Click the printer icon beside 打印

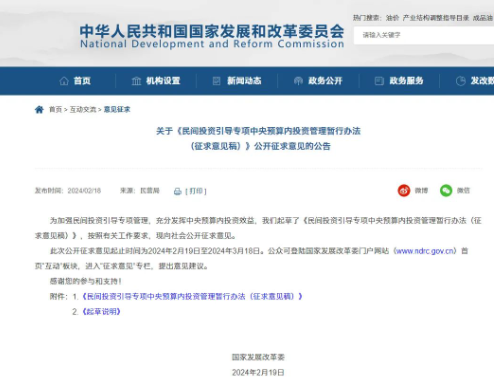click(178, 191)
